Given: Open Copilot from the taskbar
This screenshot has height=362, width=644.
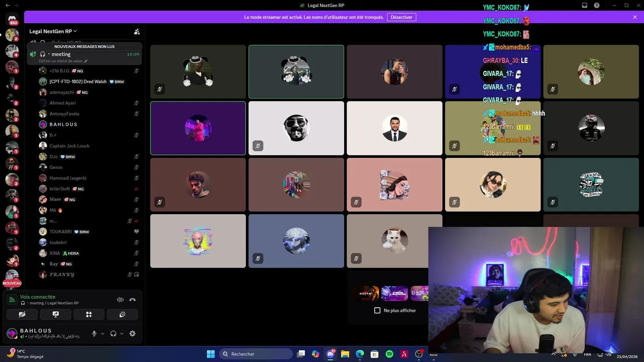Looking at the screenshot, I should click(x=315, y=354).
